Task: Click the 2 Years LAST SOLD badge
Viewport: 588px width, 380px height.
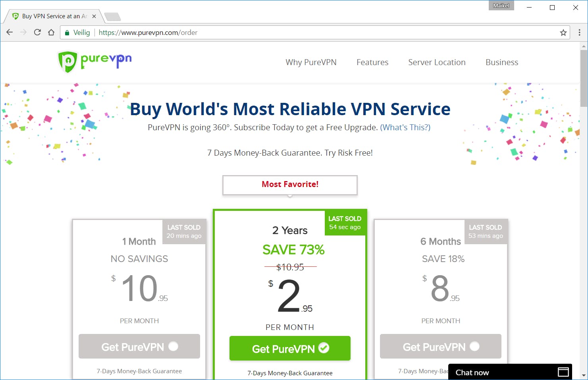Action: point(345,223)
